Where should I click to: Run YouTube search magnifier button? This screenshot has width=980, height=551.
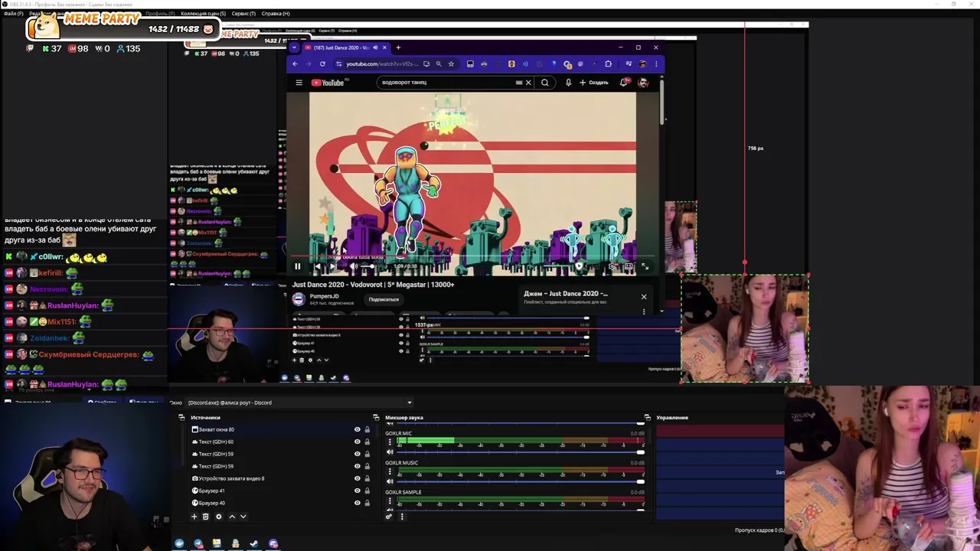click(545, 83)
